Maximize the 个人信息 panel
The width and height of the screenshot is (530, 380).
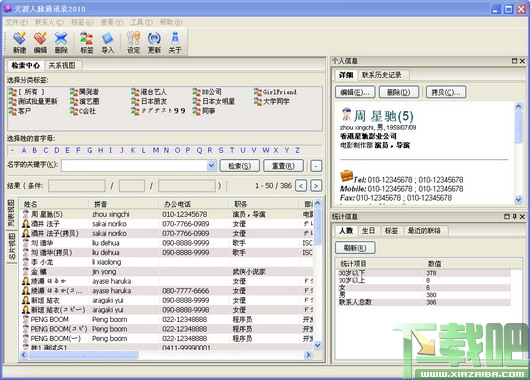coord(514,61)
